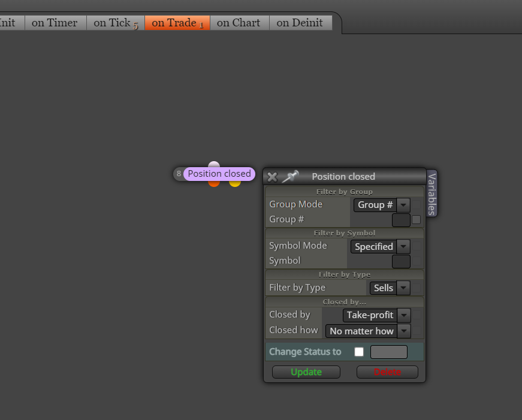522x420 pixels.
Task: Click the Group # input field
Action: (401, 220)
